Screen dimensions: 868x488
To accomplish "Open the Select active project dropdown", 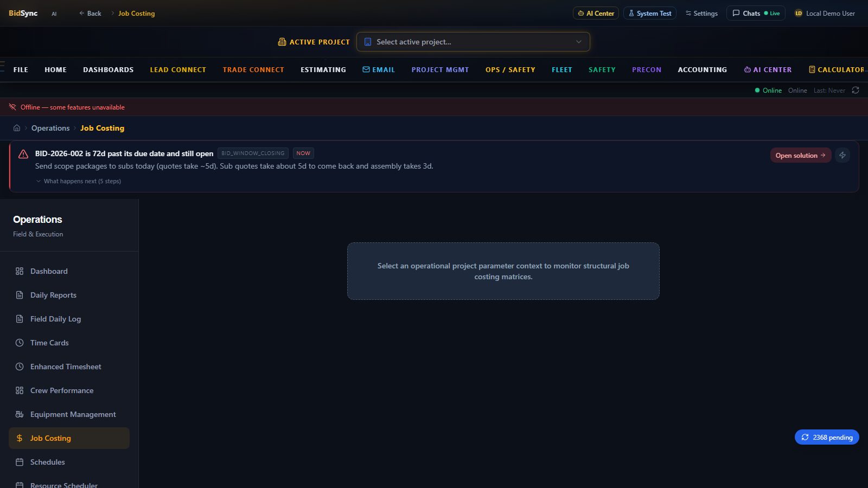I will click(x=473, y=42).
